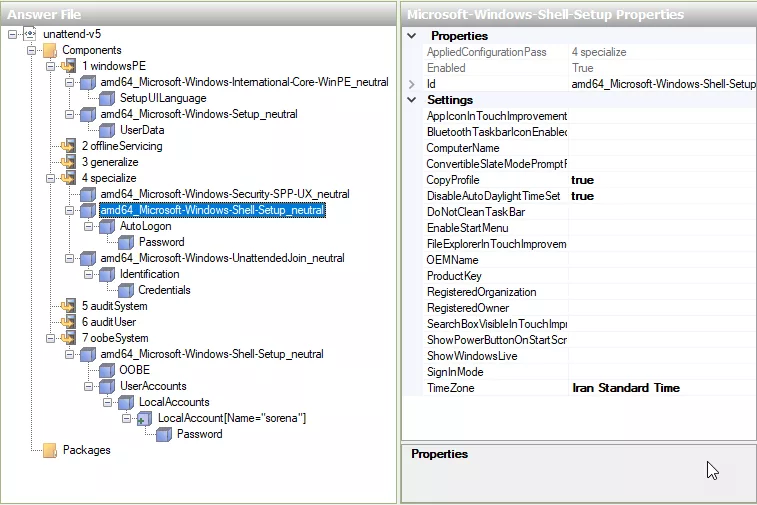Click the UserData cube icon
This screenshot has height=505, width=757.
tap(107, 130)
